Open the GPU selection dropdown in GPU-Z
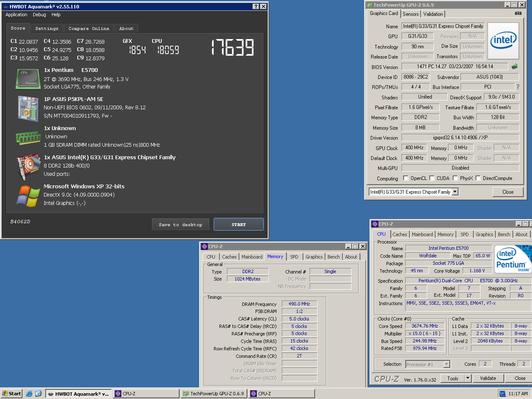Screen dimensions: 532x399 tap(455, 192)
